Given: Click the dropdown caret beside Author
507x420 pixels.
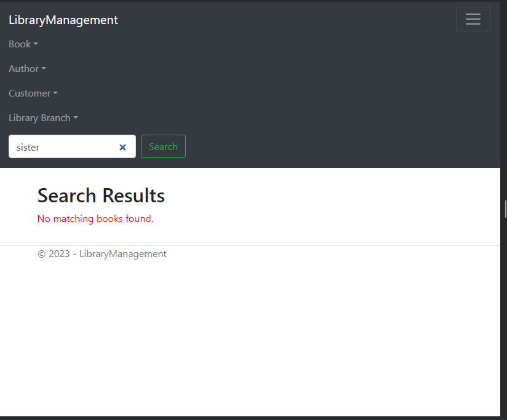Looking at the screenshot, I should [44, 69].
